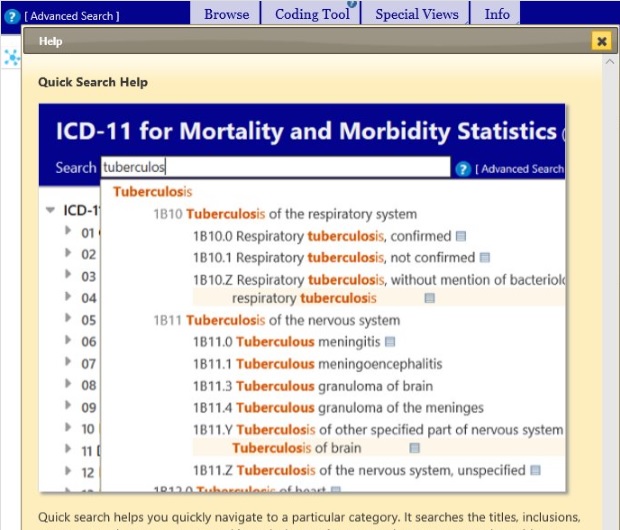The width and height of the screenshot is (620, 530).
Task: Collapse the ICD-11 root tree node
Action: tap(50, 210)
